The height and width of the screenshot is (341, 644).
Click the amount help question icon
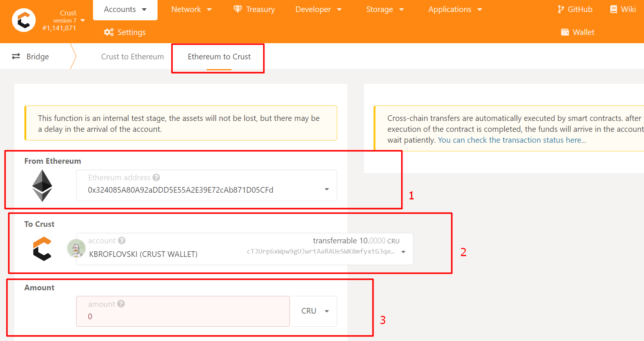[121, 304]
